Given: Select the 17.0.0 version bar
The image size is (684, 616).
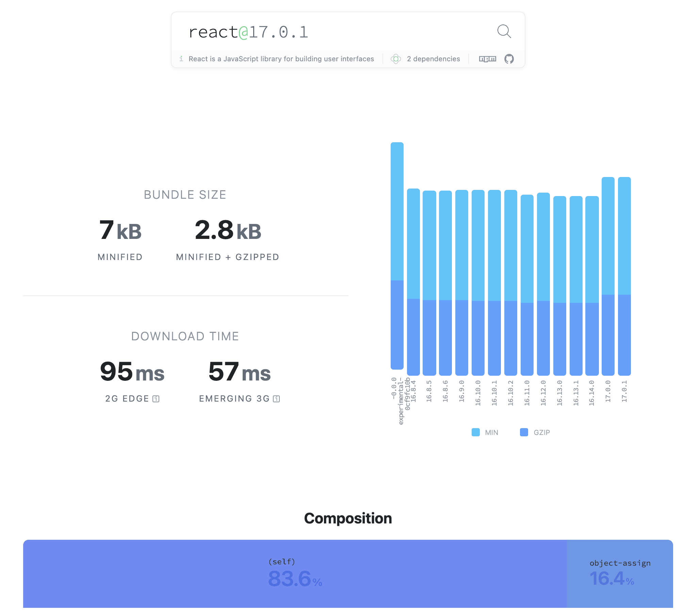Looking at the screenshot, I should point(608,276).
